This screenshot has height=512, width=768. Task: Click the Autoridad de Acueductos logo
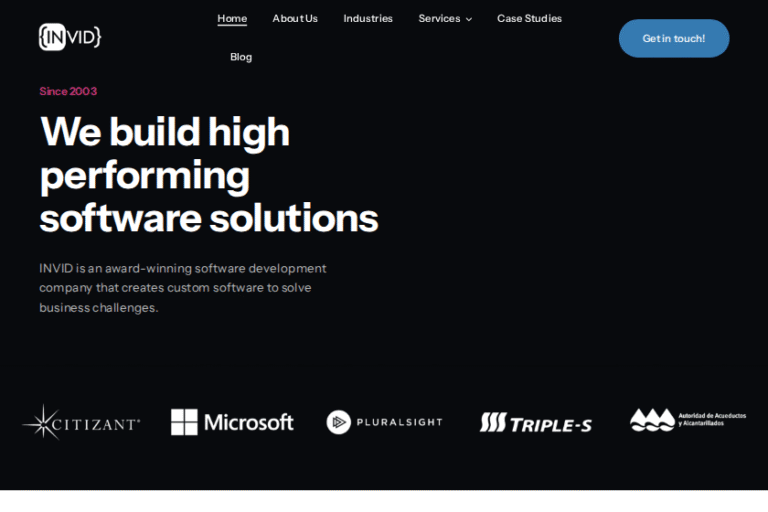click(687, 420)
